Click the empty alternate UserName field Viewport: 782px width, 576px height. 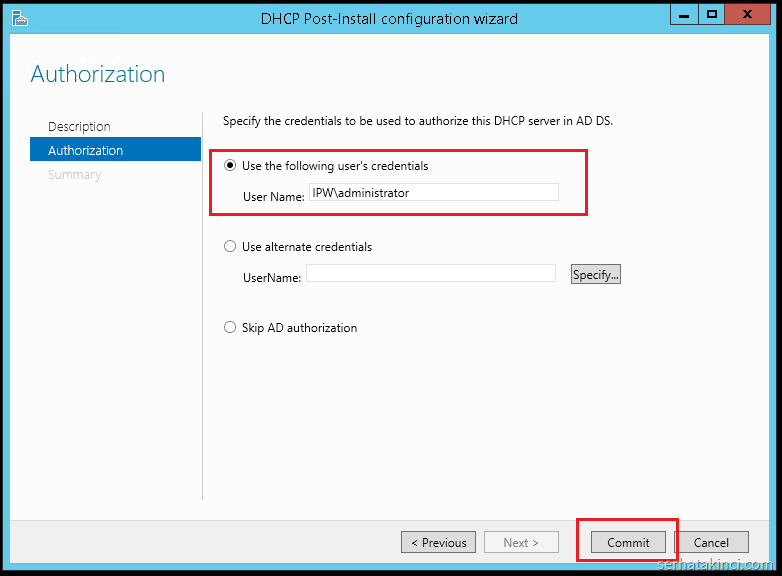[x=430, y=273]
